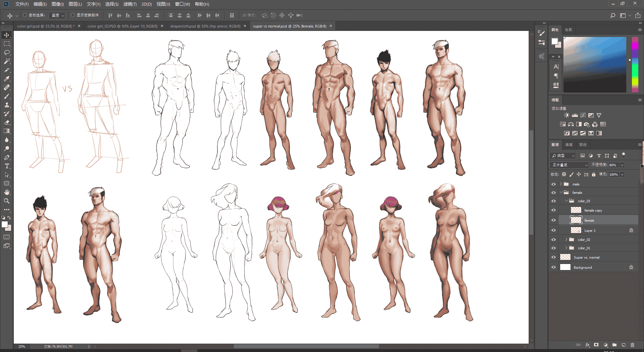The image size is (644, 352).
Task: Hide the male layer group
Action: 553,184
